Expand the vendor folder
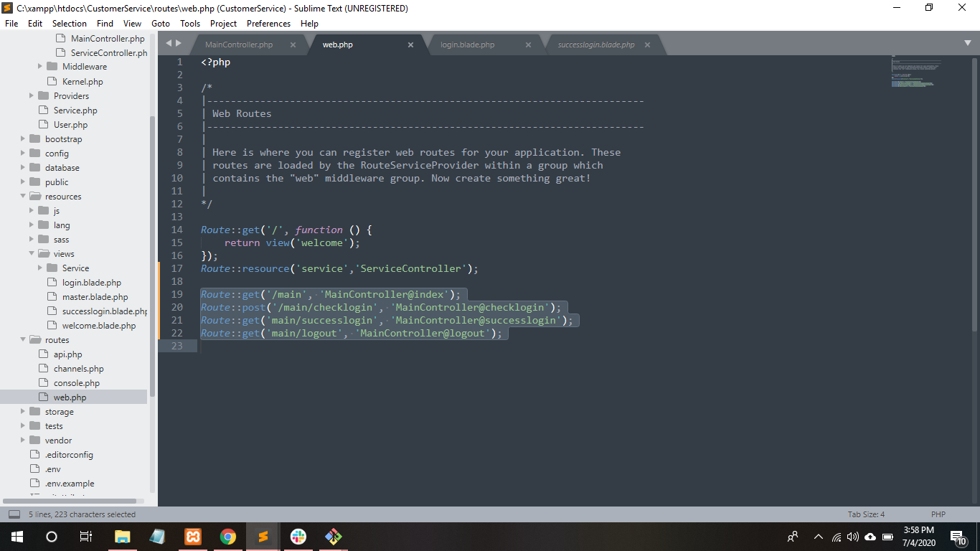980x551 pixels. (24, 441)
